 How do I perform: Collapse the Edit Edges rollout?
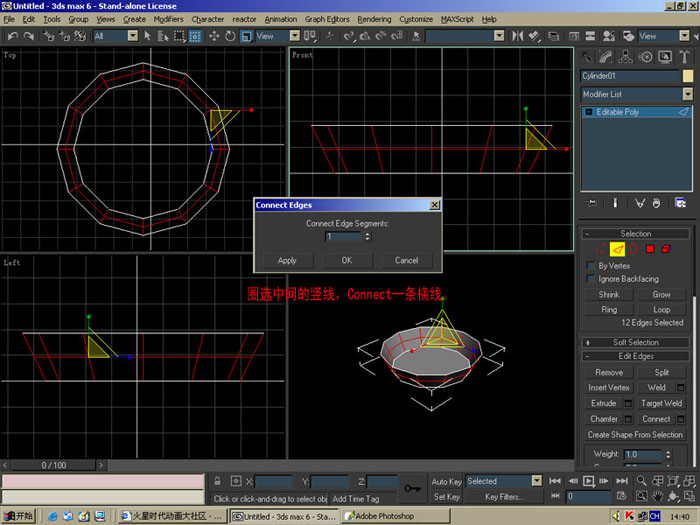coord(635,356)
